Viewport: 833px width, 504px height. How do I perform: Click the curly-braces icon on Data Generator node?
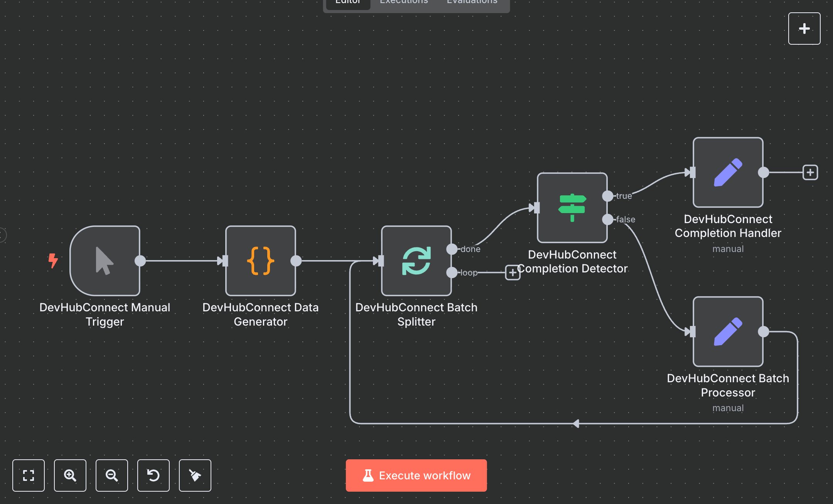260,261
